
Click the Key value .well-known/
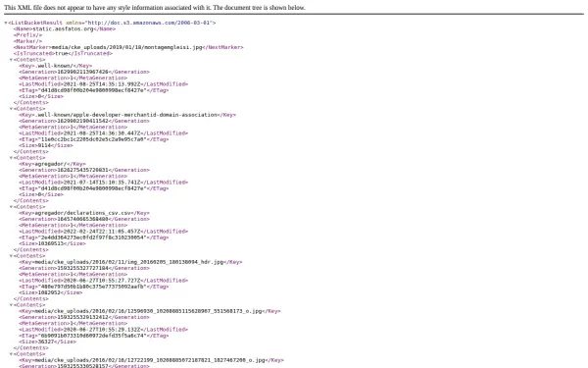pyautogui.click(x=53, y=66)
